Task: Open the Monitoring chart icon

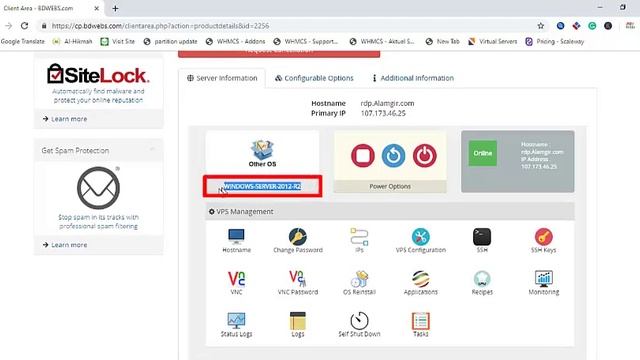Action: point(544,278)
